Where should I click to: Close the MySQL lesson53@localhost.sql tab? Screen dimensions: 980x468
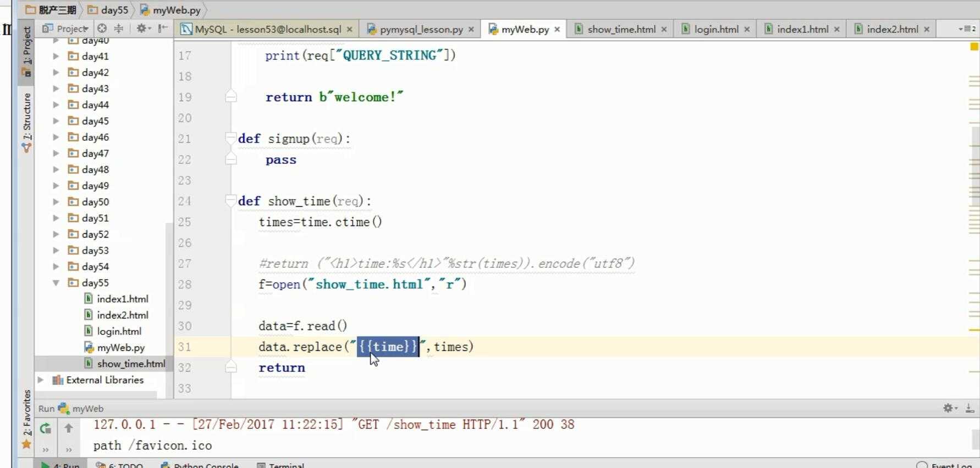[349, 30]
